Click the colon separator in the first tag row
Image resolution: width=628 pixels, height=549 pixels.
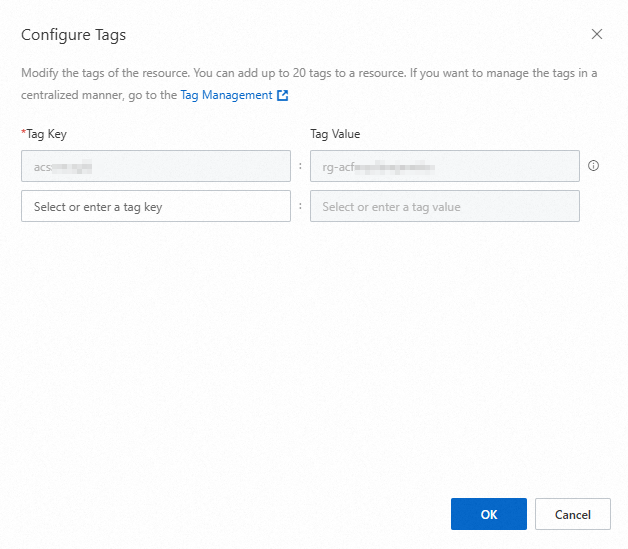(300, 166)
